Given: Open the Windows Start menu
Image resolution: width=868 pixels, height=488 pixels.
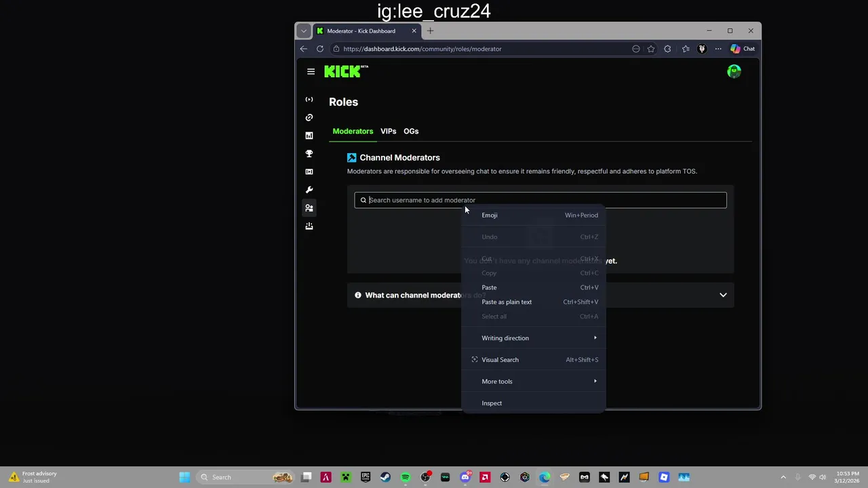Looking at the screenshot, I should tap(184, 477).
